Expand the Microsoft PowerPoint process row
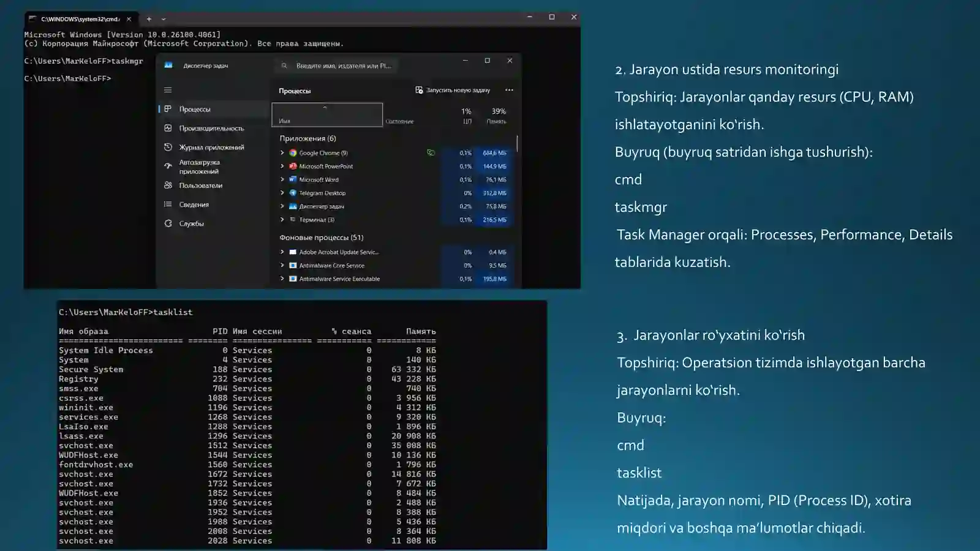Screen dimensions: 980x551 [x=282, y=166]
